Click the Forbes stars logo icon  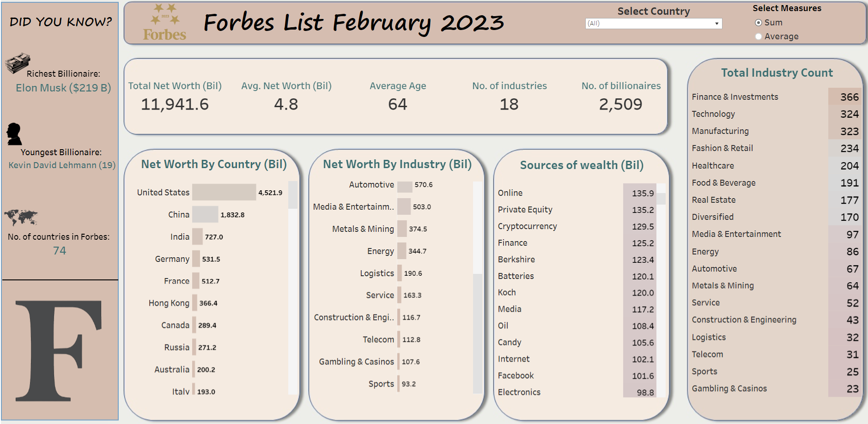(x=165, y=22)
